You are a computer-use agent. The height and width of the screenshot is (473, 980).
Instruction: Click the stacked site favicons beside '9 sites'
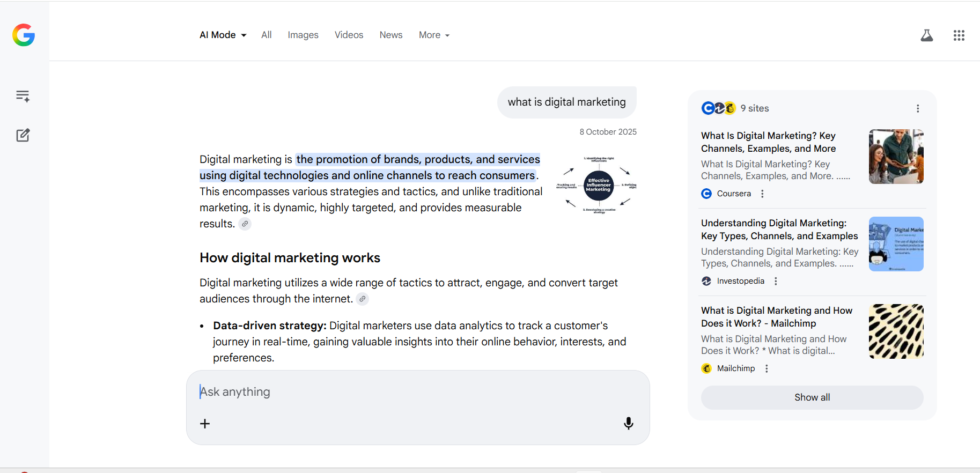(x=718, y=108)
